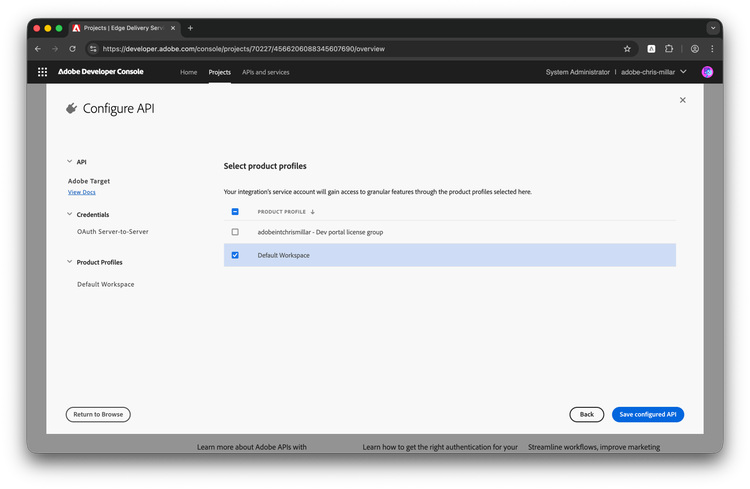Screen dimensions: 750x489
Task: Collapse the Credentials section
Action: 69,214
